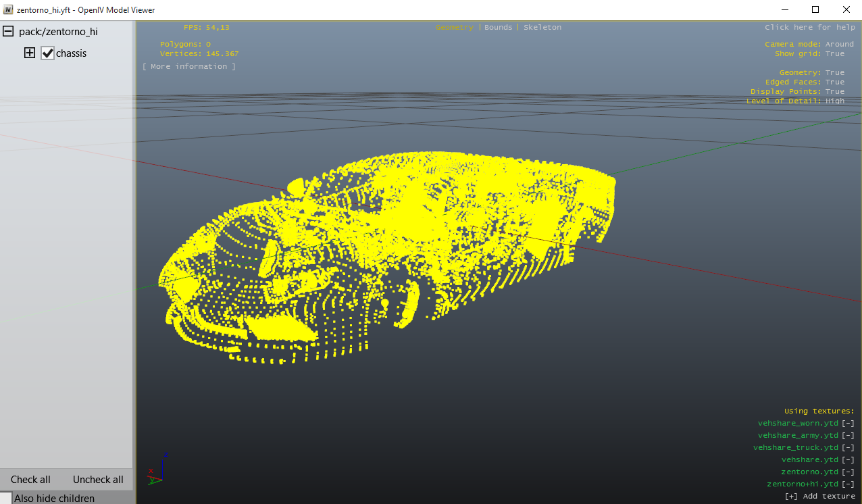Toggle the Edged Faces True setting

pyautogui.click(x=834, y=82)
